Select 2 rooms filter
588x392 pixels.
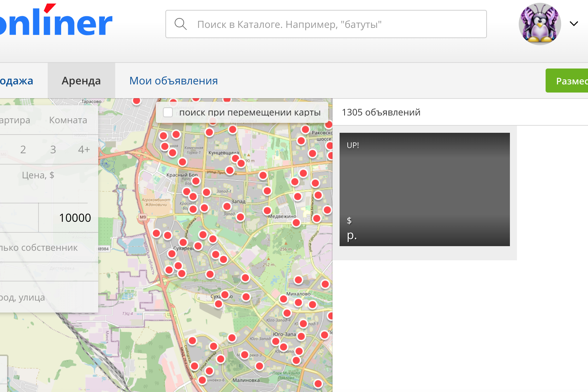pyautogui.click(x=23, y=149)
